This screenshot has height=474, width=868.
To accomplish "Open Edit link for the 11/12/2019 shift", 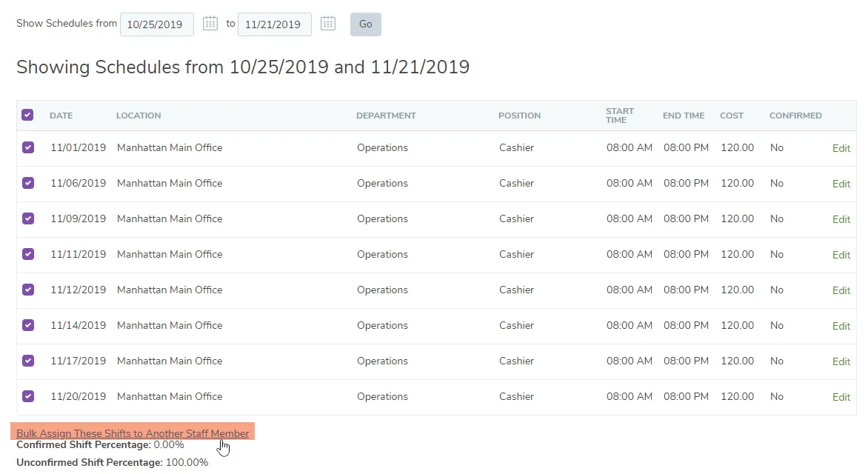I will 841,290.
